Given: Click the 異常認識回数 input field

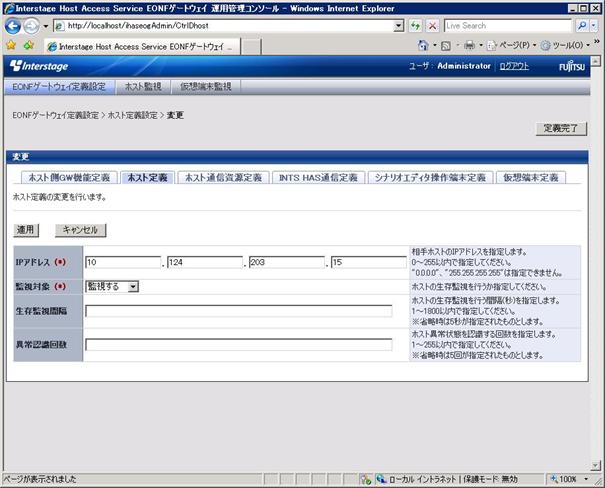Looking at the screenshot, I should tap(238, 344).
